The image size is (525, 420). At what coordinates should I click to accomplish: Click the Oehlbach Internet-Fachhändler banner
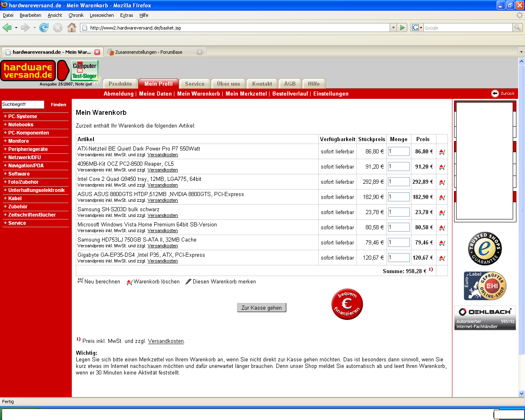(485, 318)
